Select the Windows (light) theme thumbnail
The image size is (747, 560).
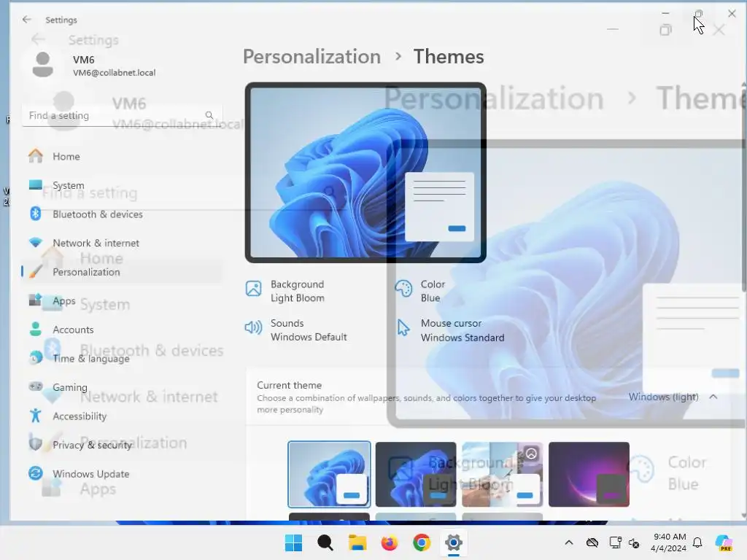(x=329, y=474)
